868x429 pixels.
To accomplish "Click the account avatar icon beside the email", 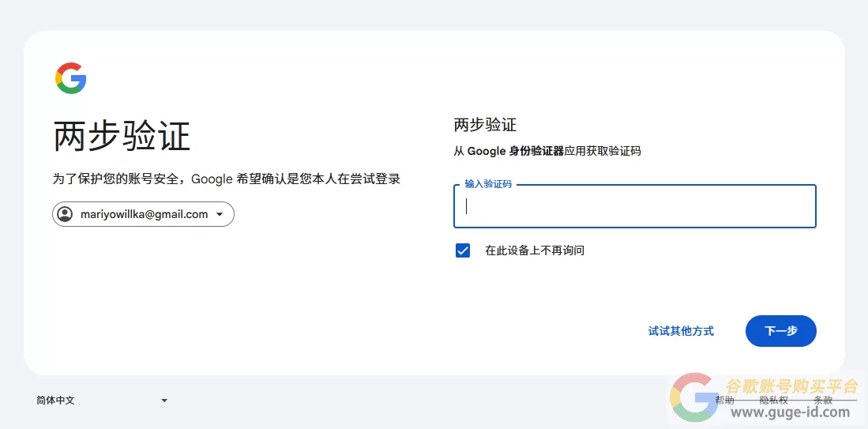I will (x=66, y=214).
